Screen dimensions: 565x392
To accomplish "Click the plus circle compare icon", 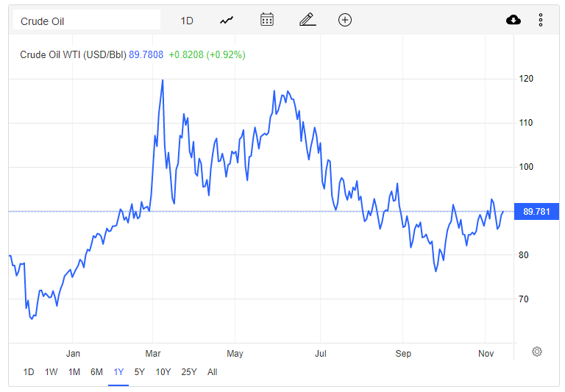I will pyautogui.click(x=345, y=20).
